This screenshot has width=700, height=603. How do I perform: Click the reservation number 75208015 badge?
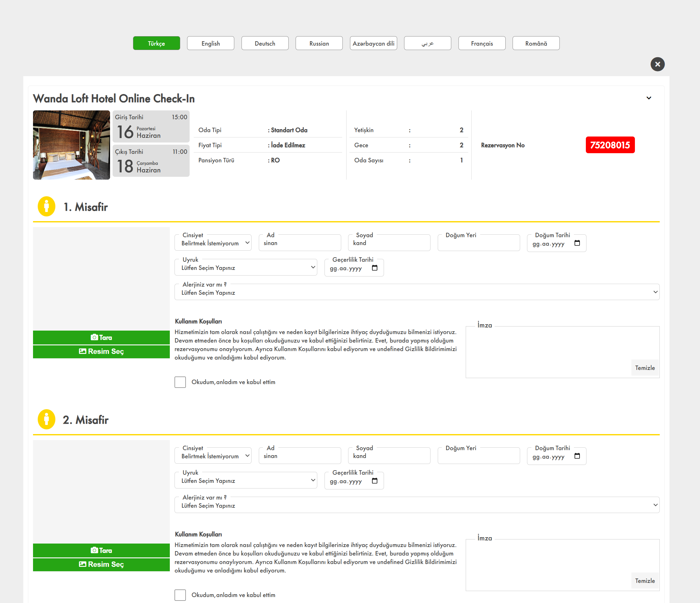click(x=610, y=145)
